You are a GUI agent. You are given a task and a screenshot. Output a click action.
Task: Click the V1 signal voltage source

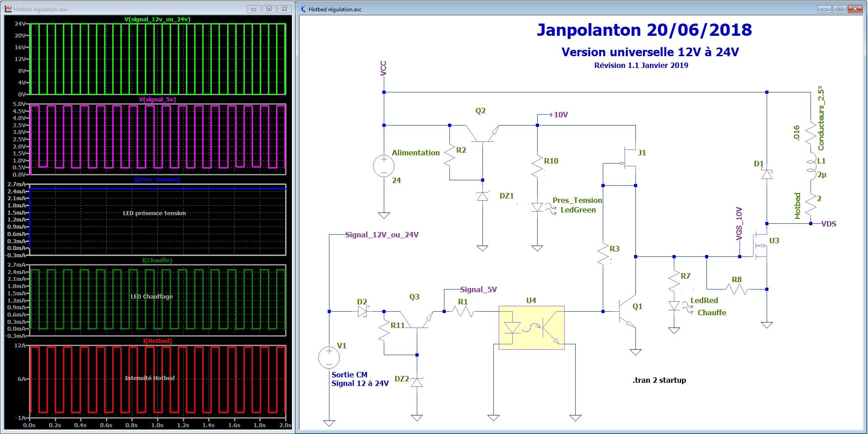point(329,357)
